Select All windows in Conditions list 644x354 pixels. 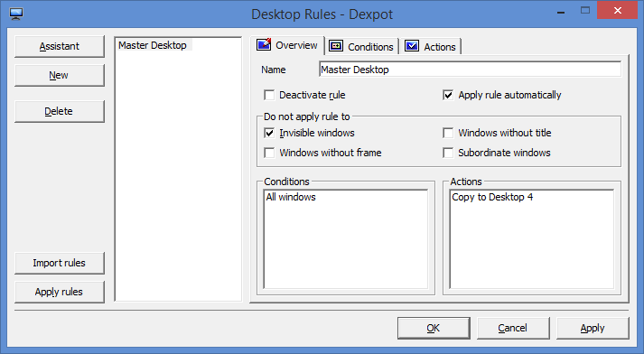tap(291, 197)
